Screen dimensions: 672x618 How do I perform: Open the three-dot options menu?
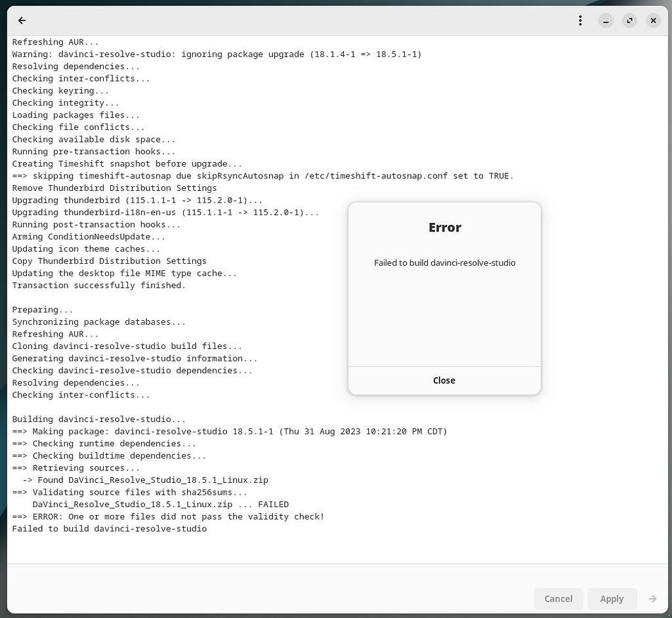[x=580, y=20]
